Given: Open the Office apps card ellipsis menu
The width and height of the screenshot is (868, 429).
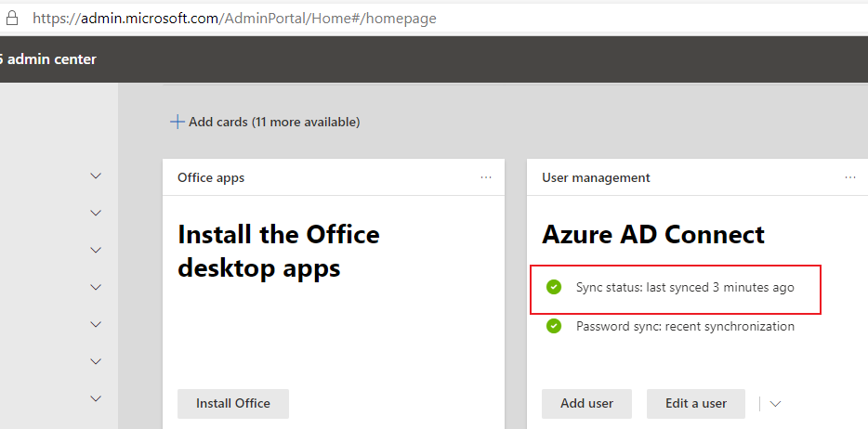Looking at the screenshot, I should coord(486,177).
